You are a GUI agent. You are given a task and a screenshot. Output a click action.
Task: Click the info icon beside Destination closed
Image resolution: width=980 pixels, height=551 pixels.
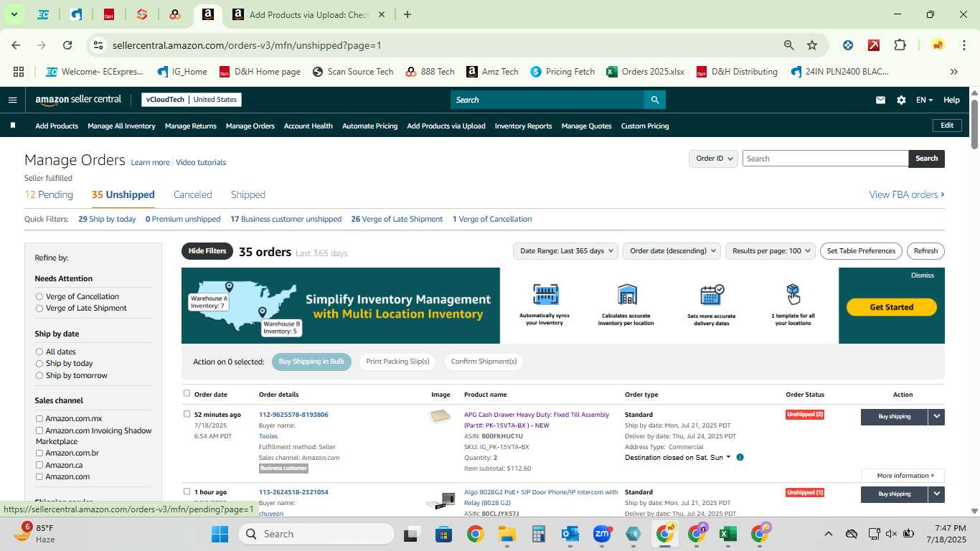[x=740, y=457]
